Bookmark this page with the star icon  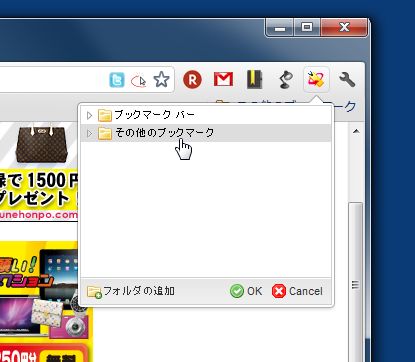point(162,80)
